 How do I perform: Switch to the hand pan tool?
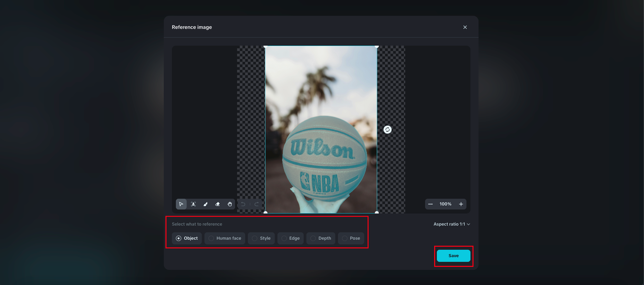(229, 204)
